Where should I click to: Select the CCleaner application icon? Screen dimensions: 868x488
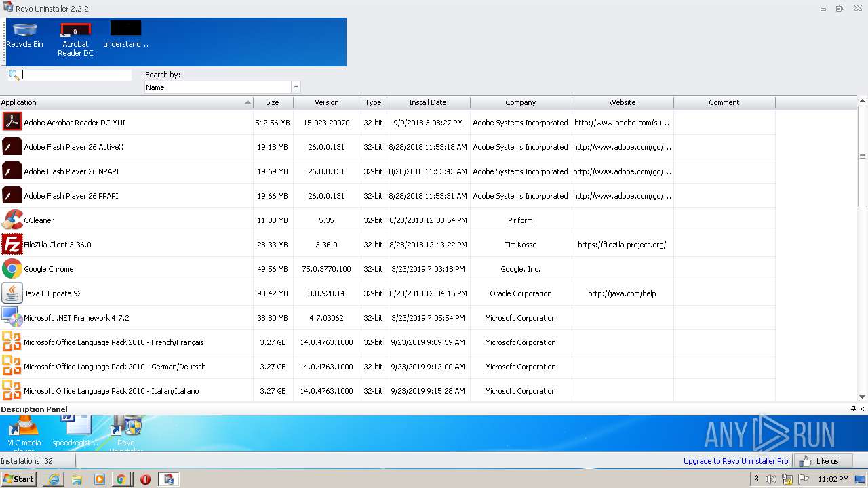point(12,220)
